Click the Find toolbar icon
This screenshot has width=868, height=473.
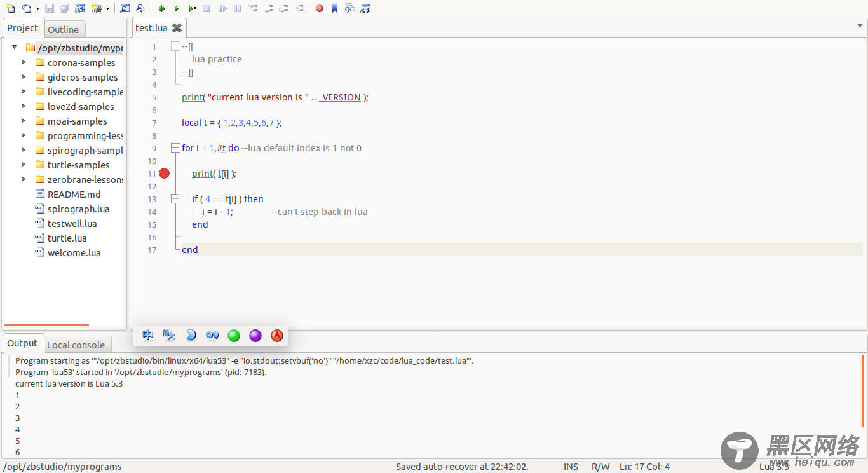click(x=125, y=8)
